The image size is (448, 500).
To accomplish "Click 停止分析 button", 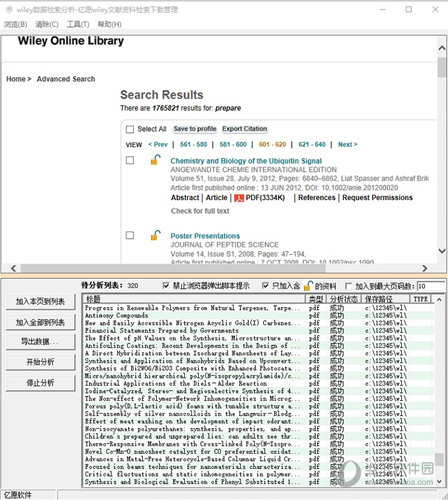I will [40, 383].
